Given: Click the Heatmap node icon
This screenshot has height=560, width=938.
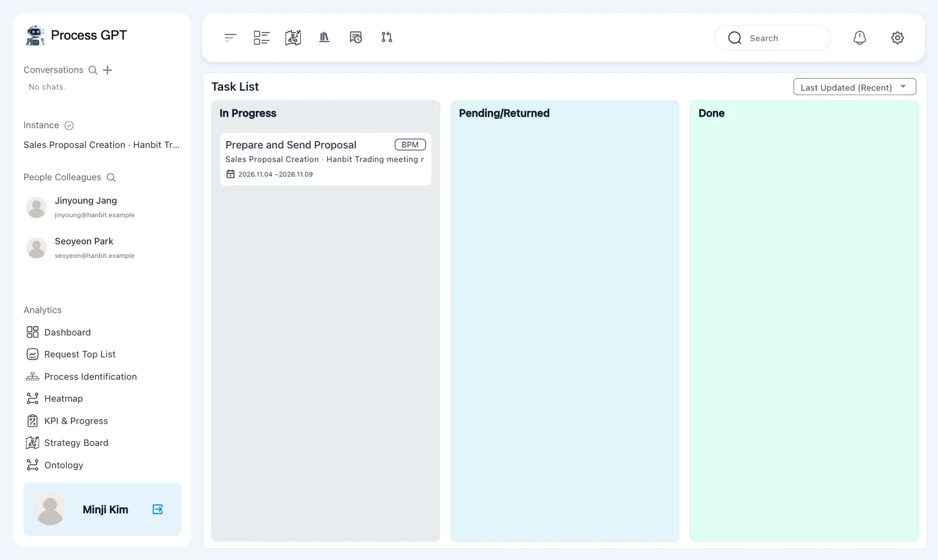Looking at the screenshot, I should 32,398.
